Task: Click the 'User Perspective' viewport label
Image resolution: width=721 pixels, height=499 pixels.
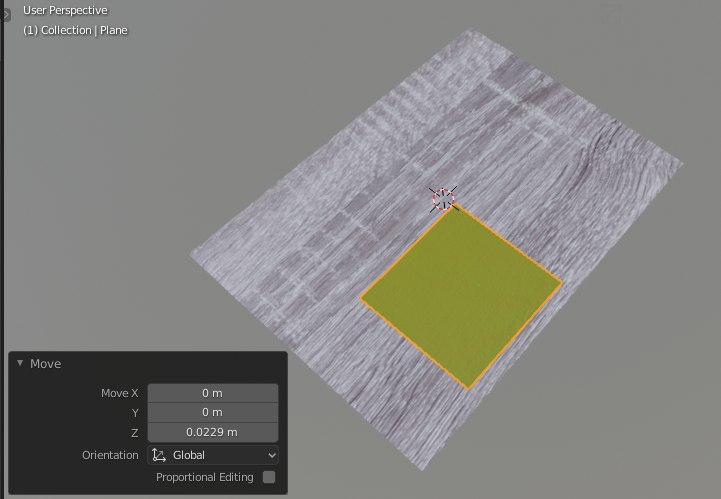Action: click(65, 10)
